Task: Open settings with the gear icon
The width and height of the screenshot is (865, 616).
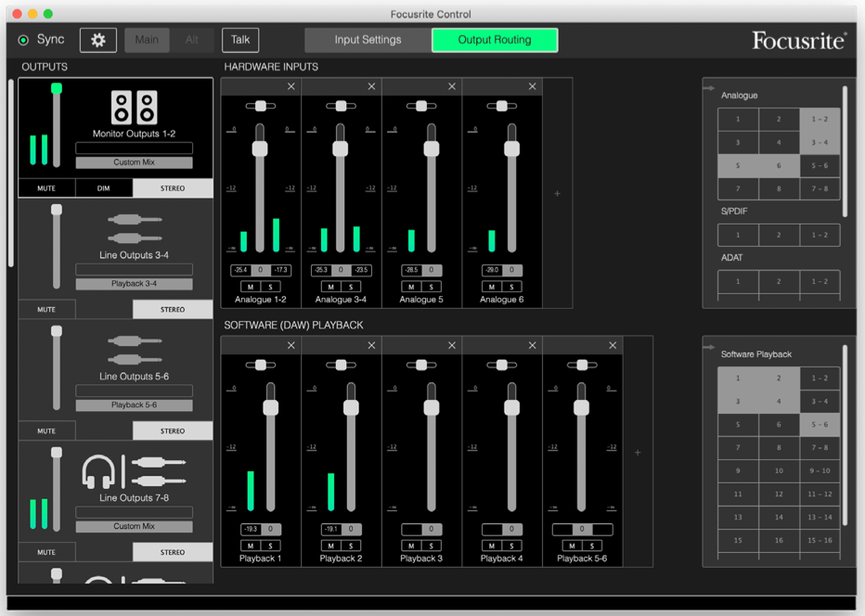Action: click(98, 40)
